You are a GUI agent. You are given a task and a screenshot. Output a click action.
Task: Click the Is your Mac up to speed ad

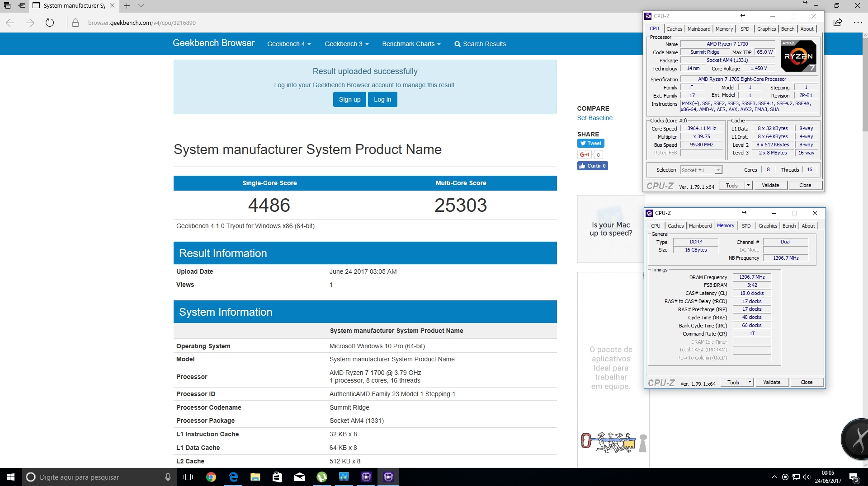(611, 229)
